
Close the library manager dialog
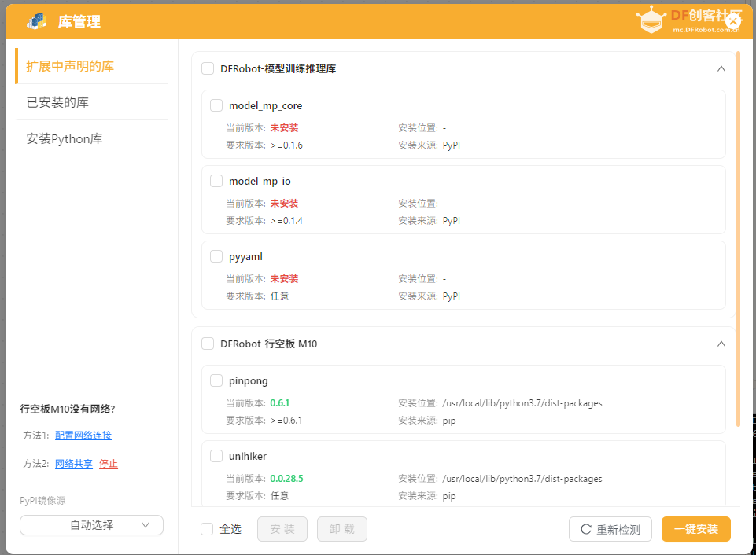click(733, 21)
